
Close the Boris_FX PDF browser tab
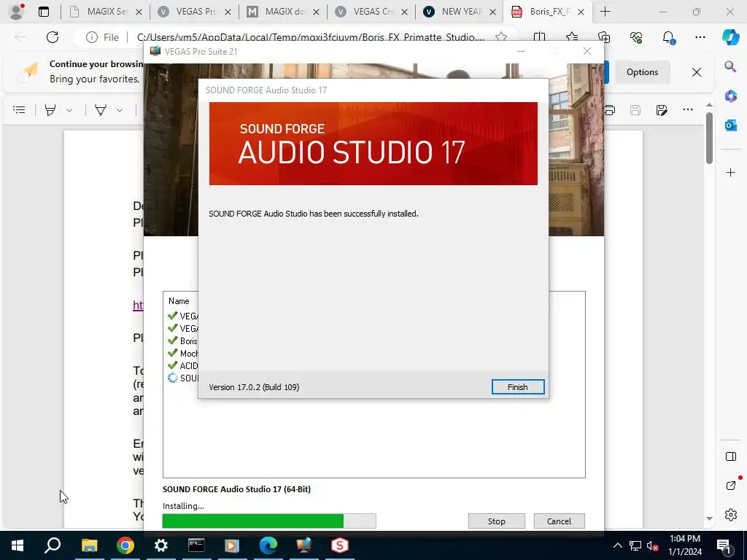581,12
